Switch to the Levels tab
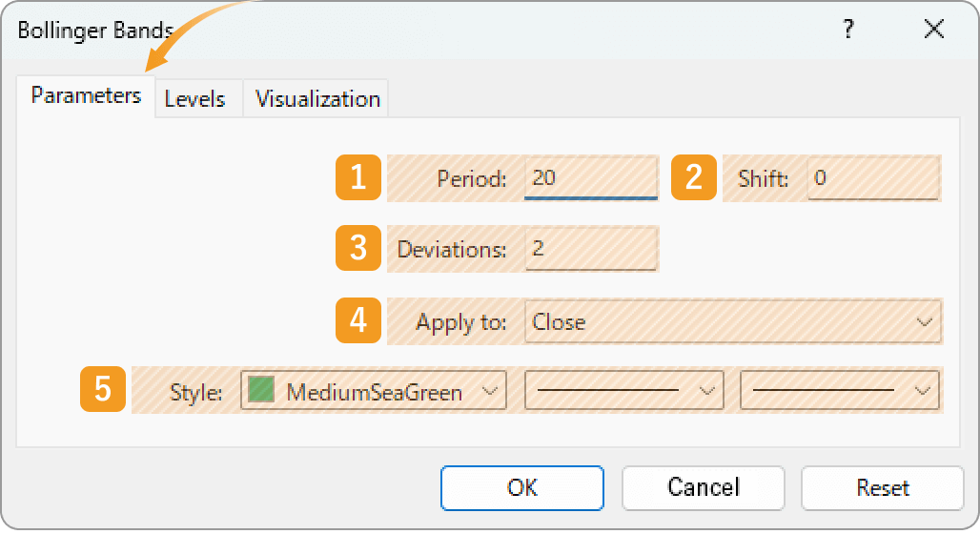The image size is (980, 534). [x=194, y=99]
